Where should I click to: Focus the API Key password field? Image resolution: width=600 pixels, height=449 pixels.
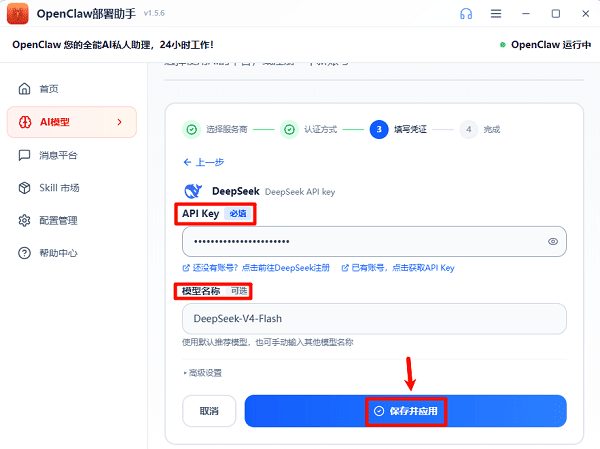click(x=374, y=242)
